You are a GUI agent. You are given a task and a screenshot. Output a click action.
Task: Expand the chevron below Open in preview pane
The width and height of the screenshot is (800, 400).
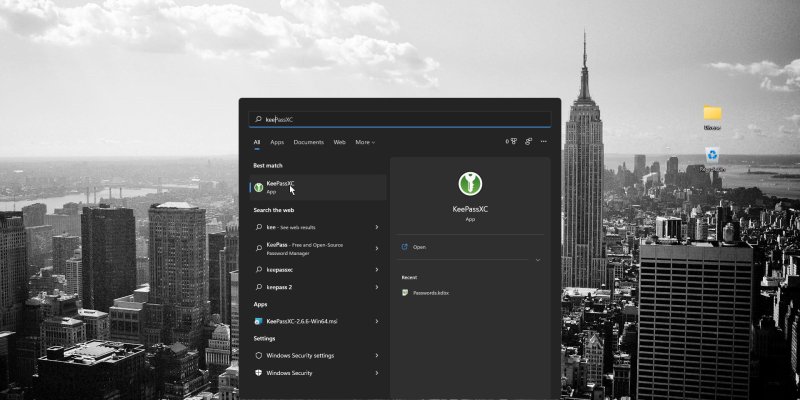coord(538,260)
